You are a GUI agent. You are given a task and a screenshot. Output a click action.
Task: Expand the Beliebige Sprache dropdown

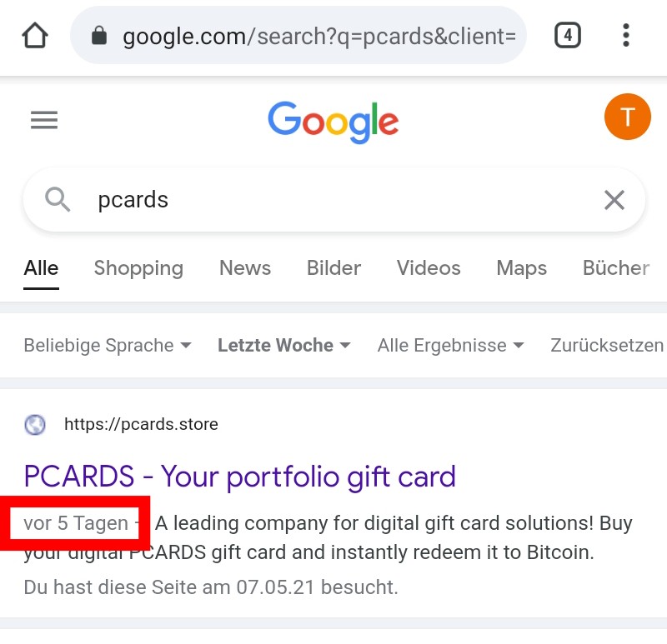[107, 345]
